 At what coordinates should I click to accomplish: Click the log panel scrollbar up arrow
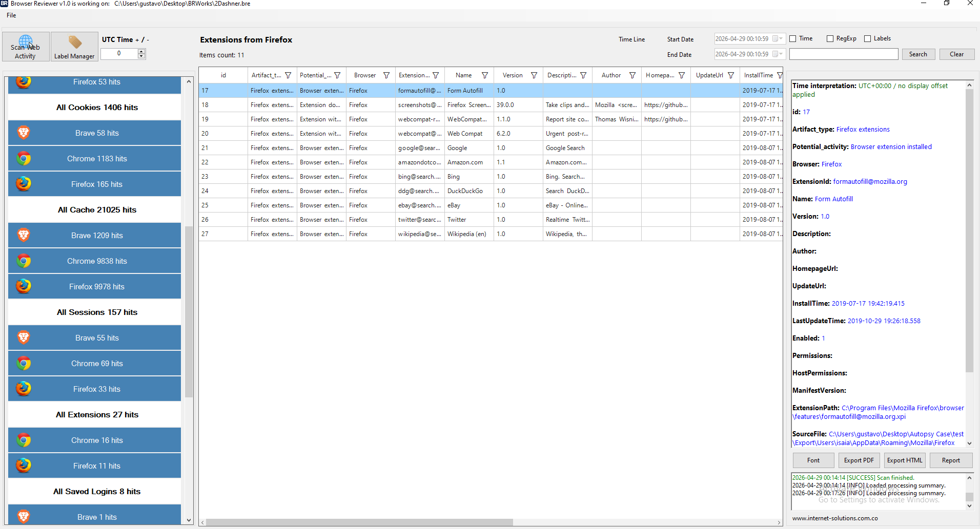[x=969, y=478]
